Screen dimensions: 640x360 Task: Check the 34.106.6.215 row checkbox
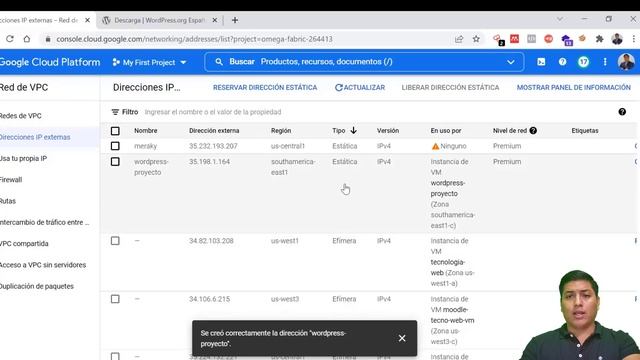(x=115, y=299)
